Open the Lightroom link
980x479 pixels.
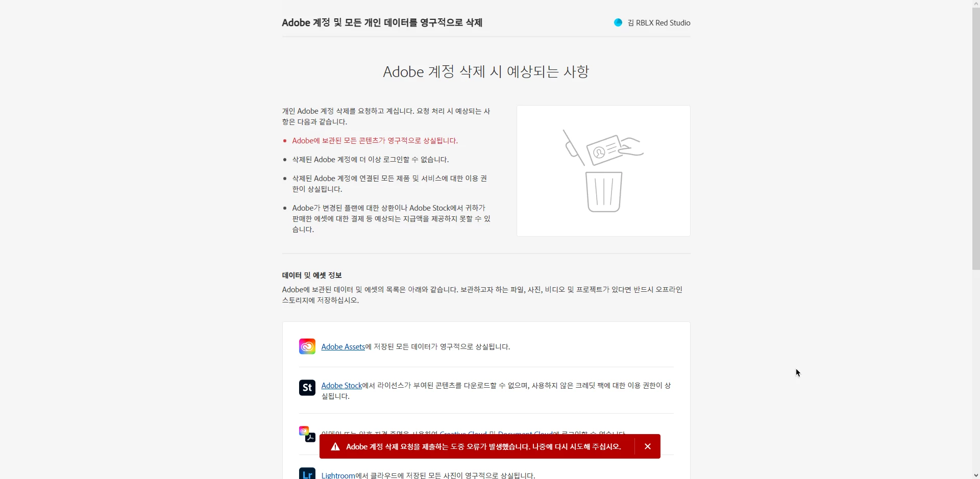(338, 475)
